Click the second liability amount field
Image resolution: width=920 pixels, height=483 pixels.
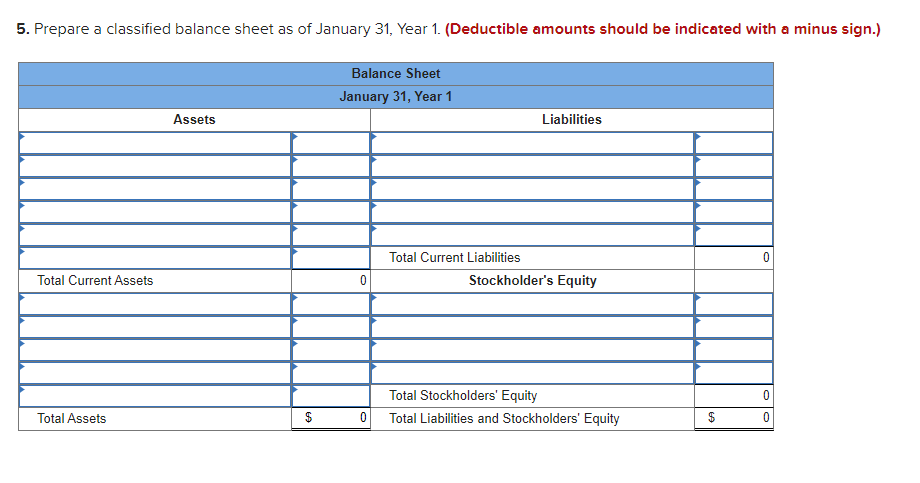pyautogui.click(x=734, y=166)
